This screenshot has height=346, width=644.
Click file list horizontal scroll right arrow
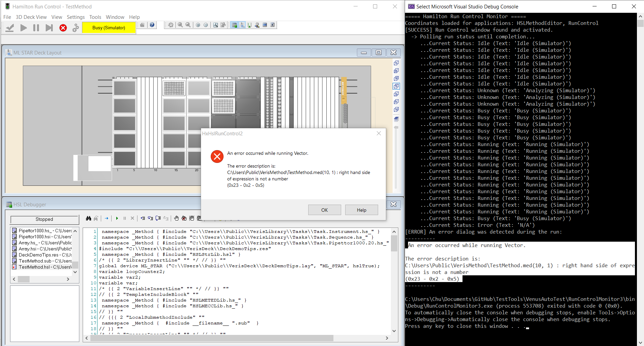tap(68, 279)
